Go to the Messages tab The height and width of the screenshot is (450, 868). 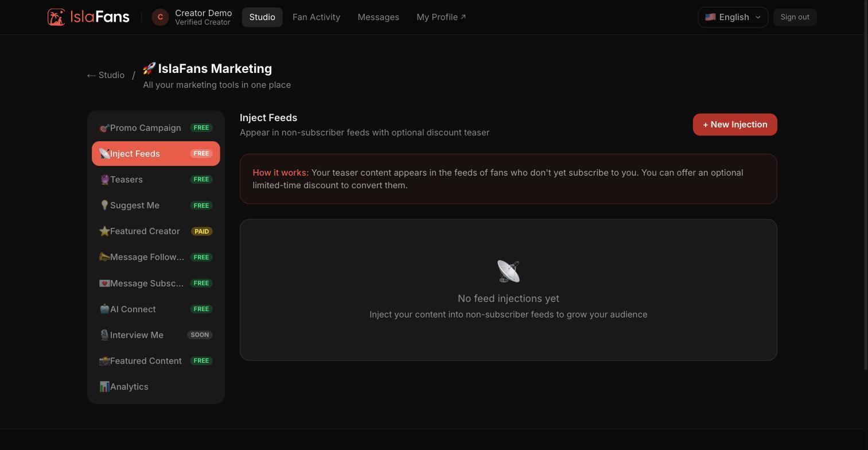[378, 17]
